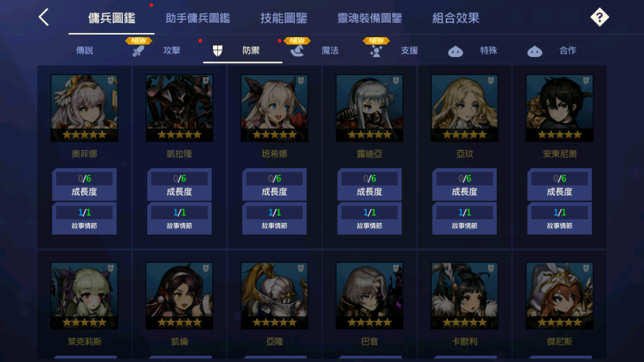View 班希娜 成長度 0/6 progress
Screen dimensions: 644x362
tap(275, 184)
